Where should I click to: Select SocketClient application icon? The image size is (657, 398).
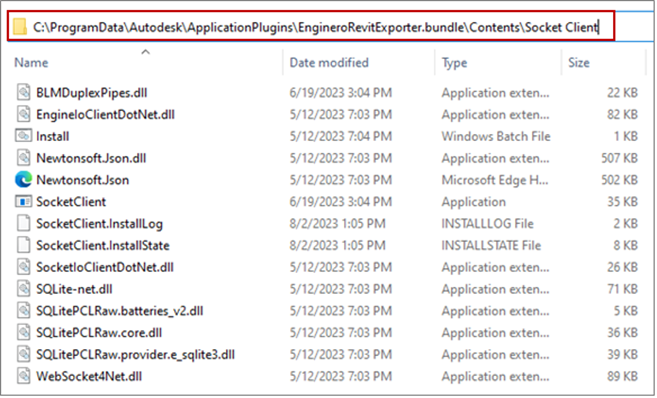point(23,202)
